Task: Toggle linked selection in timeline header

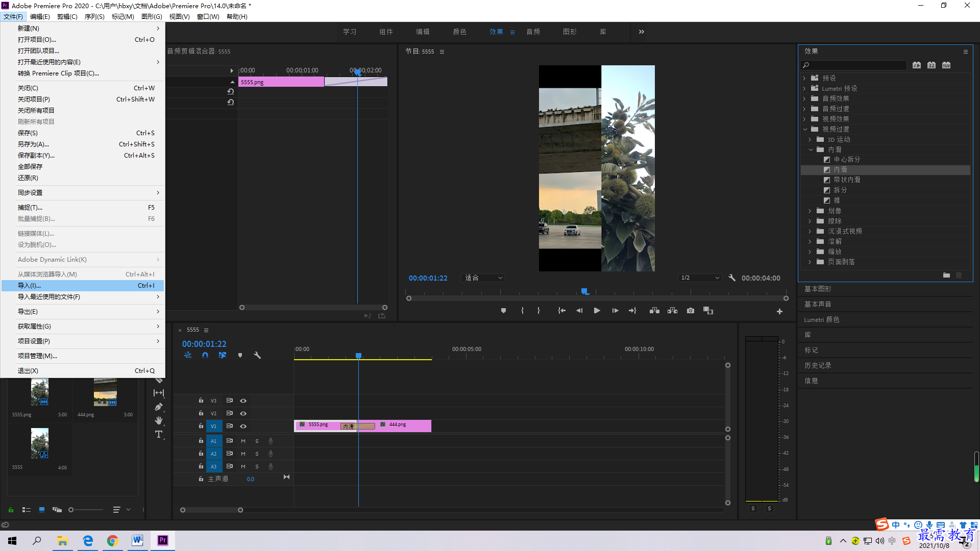Action: [223, 355]
